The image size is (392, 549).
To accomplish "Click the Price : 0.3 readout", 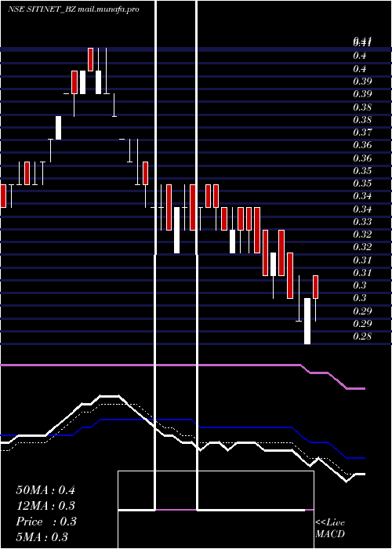I will coord(45,522).
